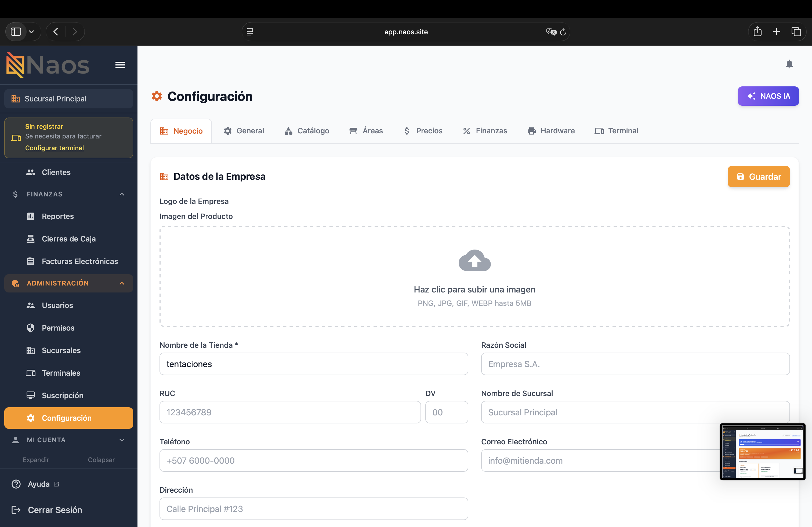Open Terminales in the sidebar

[68, 373]
